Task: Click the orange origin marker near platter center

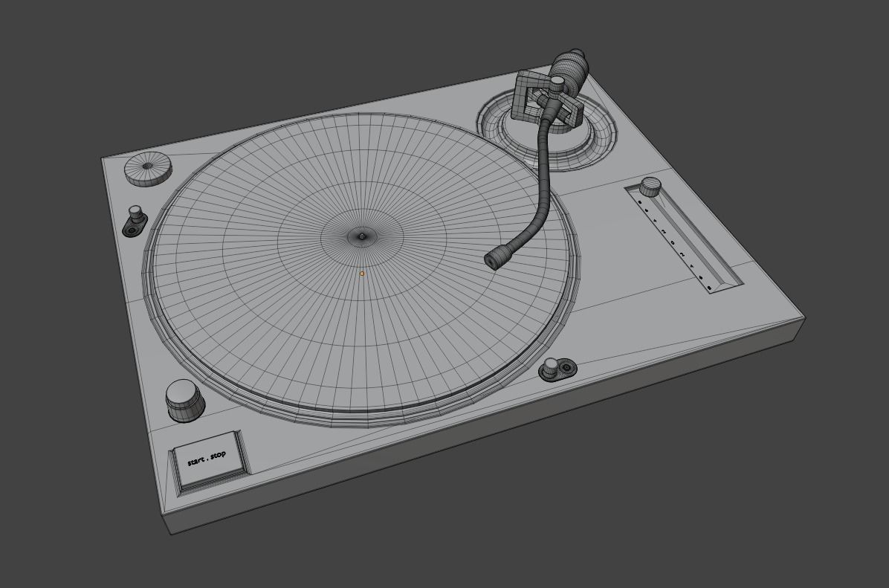Action: tap(361, 274)
